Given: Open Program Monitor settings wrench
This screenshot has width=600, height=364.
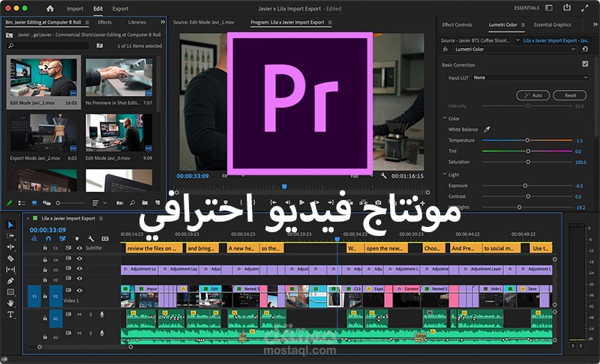Looking at the screenshot, I should 383,176.
